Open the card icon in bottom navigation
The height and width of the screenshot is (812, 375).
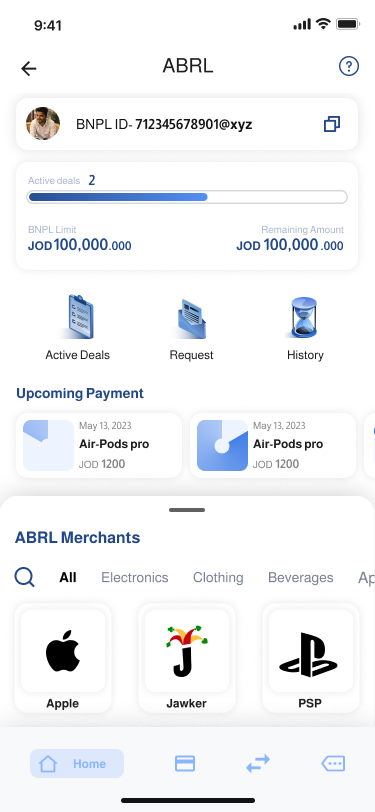185,763
